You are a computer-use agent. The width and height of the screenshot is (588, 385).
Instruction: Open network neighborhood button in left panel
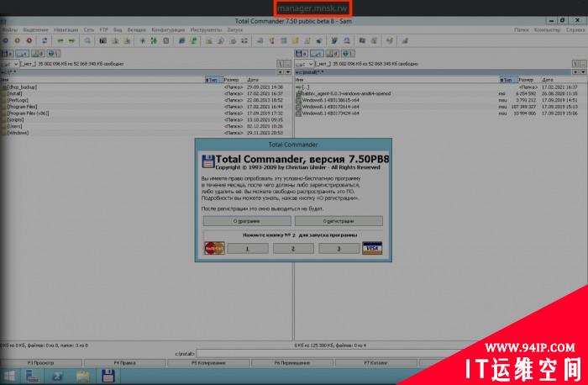coord(53,54)
